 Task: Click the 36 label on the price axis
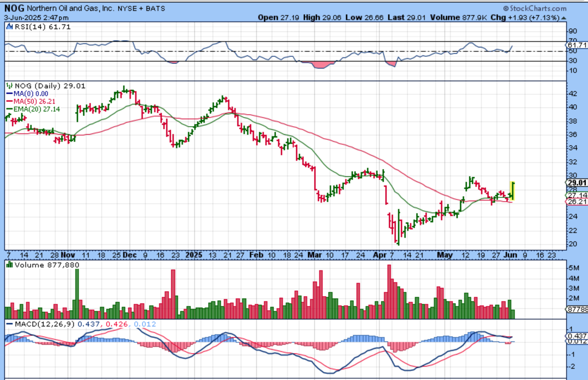[573, 134]
